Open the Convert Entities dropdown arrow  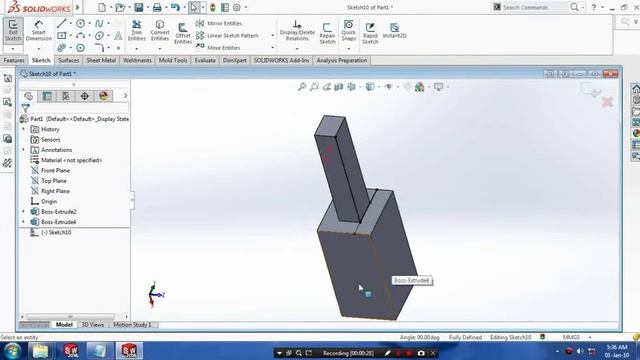[160, 49]
